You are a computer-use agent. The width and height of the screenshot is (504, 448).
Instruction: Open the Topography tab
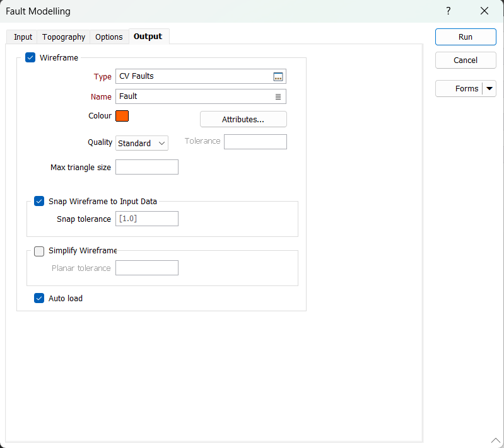click(64, 37)
